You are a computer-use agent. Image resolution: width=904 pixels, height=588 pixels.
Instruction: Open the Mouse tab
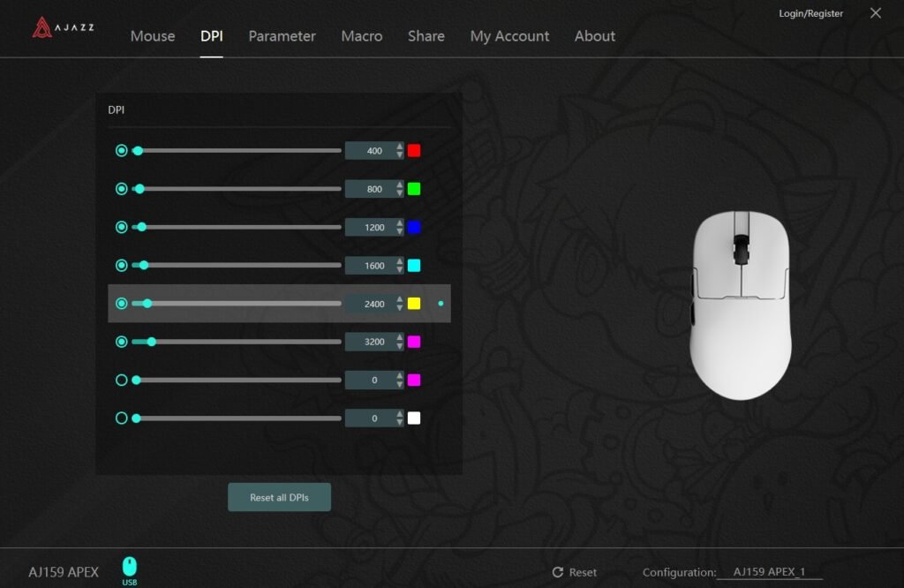click(152, 35)
